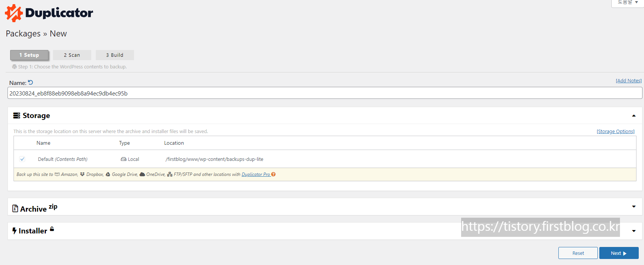
Task: Open the Add Notes link
Action: click(x=629, y=80)
